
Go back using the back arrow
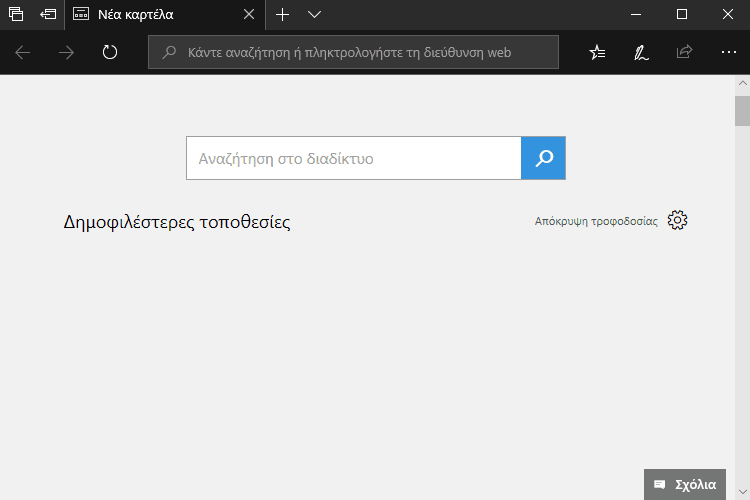[x=22, y=52]
